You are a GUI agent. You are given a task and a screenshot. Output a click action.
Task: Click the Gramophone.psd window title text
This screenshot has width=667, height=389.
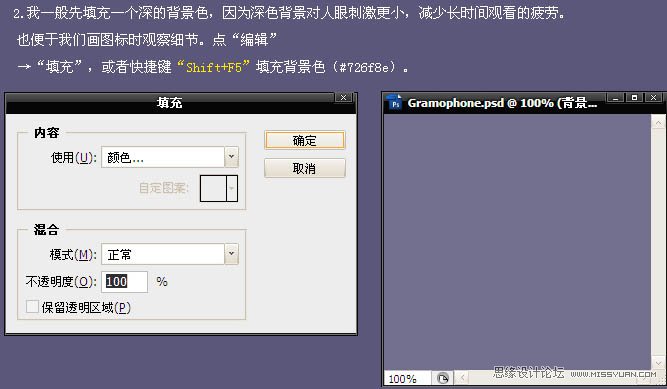502,103
